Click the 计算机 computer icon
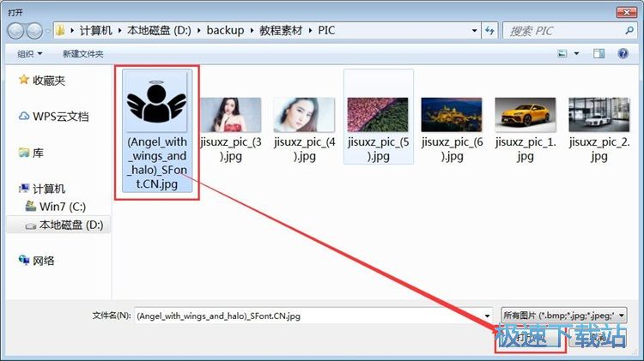Screen dimensions: 644x361 24,189
